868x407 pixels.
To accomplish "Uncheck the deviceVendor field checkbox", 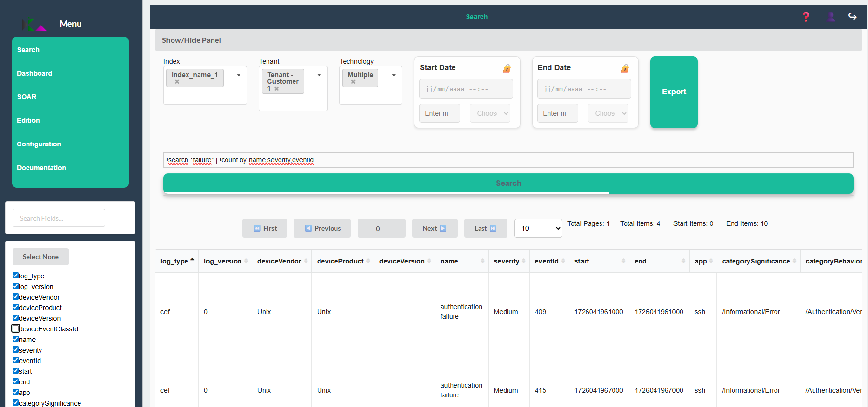I will click(15, 297).
